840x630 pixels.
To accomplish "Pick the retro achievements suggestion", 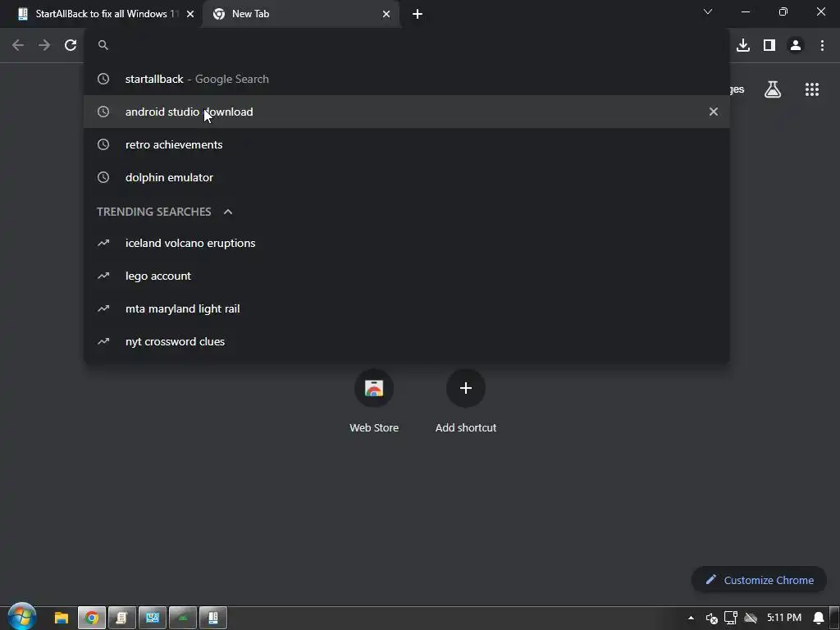I will (x=407, y=144).
